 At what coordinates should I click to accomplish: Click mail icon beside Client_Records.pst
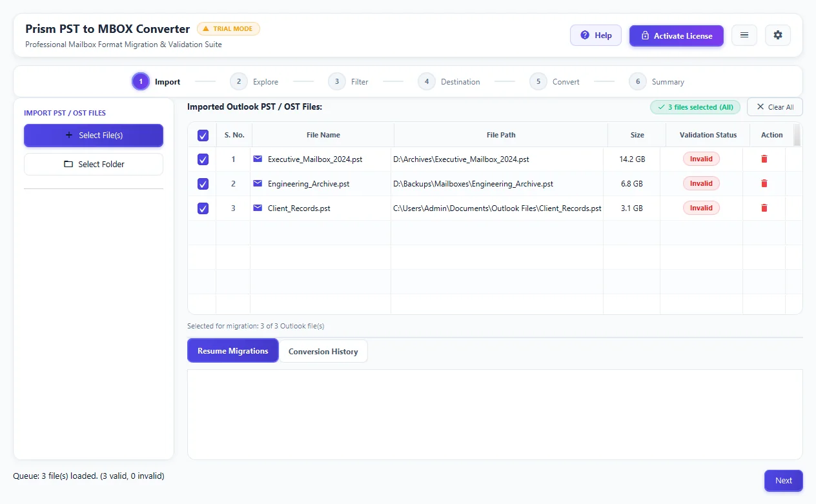258,208
